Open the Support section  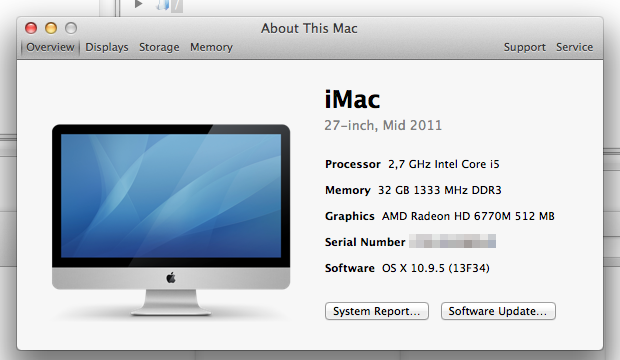(x=524, y=47)
